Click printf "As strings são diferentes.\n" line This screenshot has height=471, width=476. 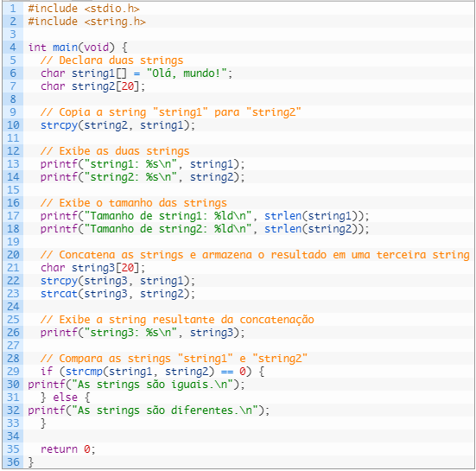point(149,411)
